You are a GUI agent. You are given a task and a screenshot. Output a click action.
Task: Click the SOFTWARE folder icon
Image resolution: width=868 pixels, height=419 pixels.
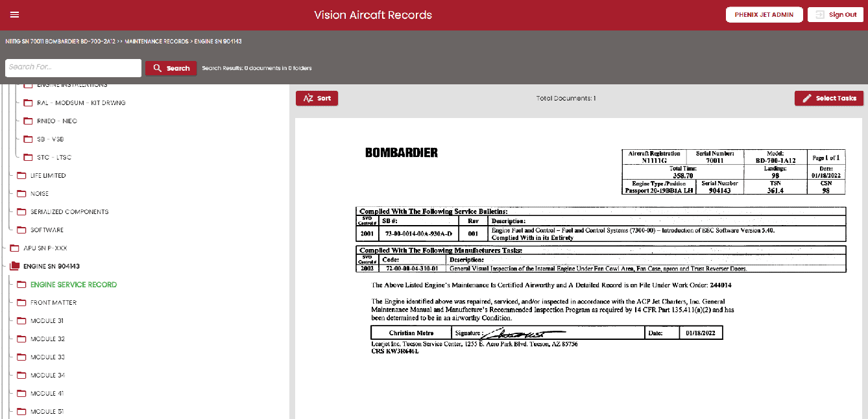click(x=21, y=230)
